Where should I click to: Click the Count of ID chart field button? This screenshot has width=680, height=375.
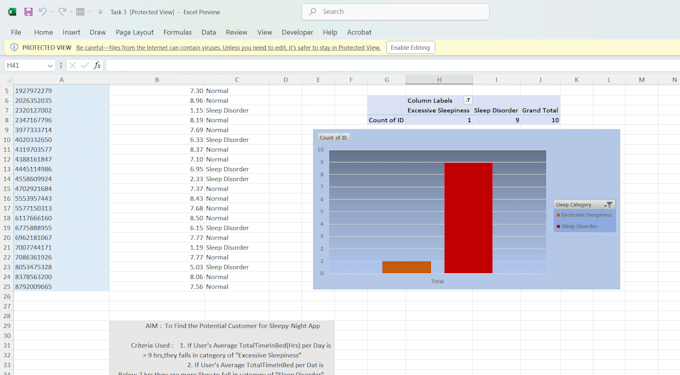[x=333, y=137]
